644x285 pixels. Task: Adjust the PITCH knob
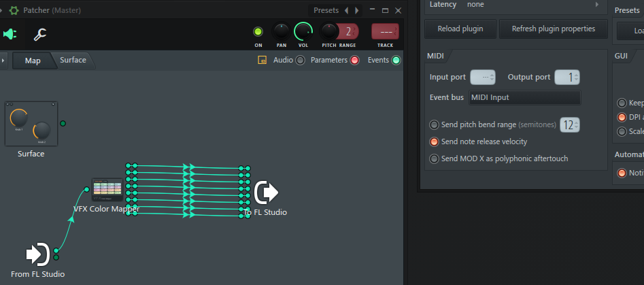[x=328, y=31]
